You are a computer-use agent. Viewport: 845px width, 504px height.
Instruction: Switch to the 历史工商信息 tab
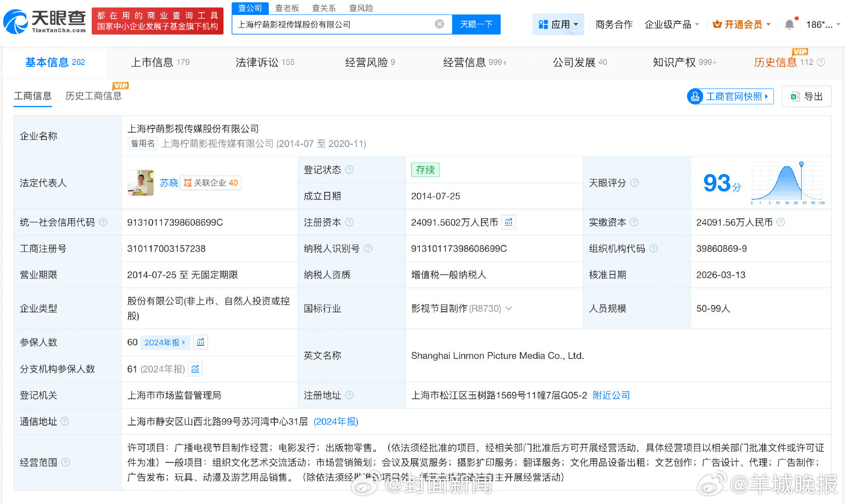(93, 96)
